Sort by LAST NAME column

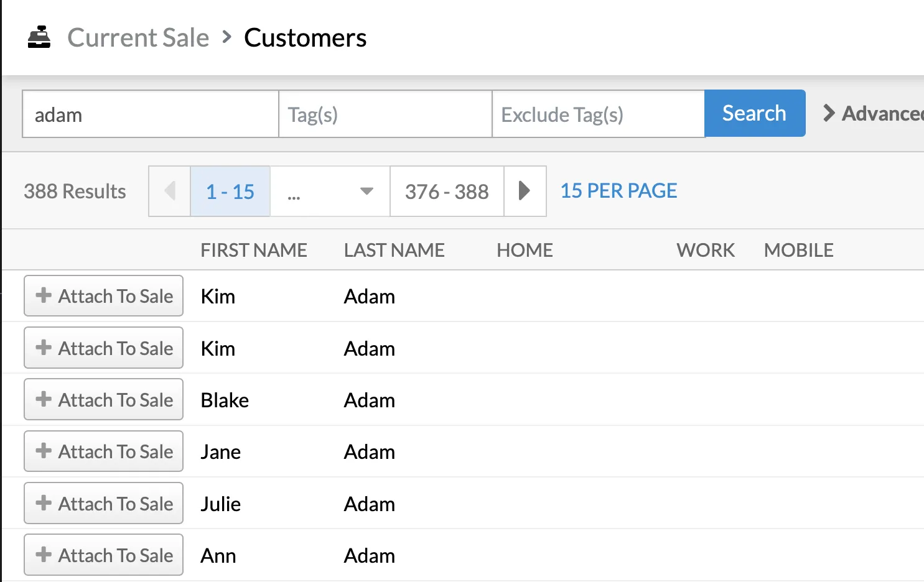394,250
